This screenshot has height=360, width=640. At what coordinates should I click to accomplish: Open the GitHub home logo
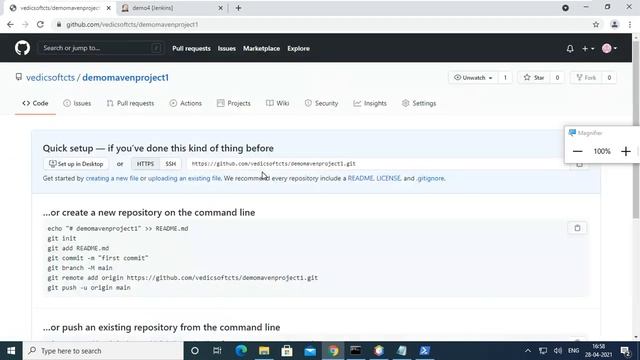(x=22, y=48)
